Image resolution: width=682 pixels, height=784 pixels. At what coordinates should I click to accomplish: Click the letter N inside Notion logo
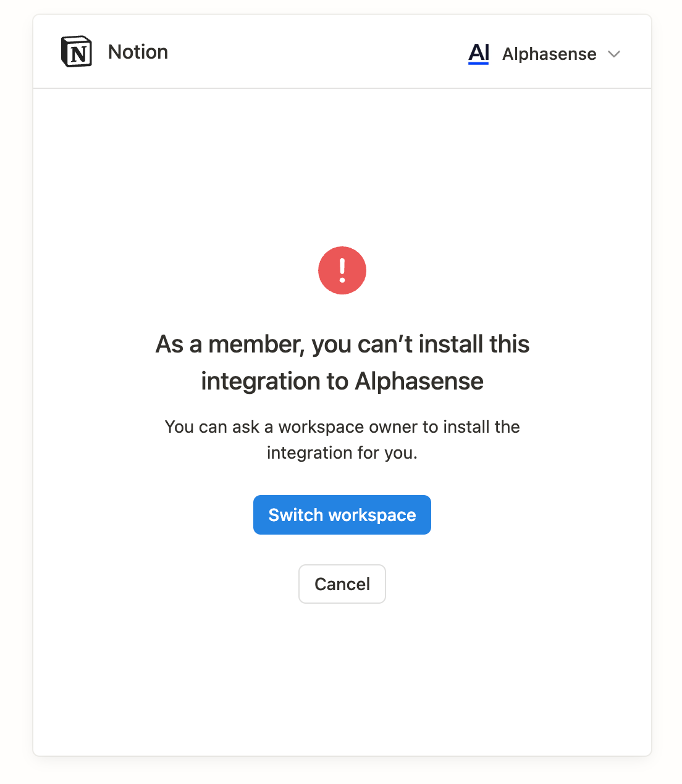point(78,54)
